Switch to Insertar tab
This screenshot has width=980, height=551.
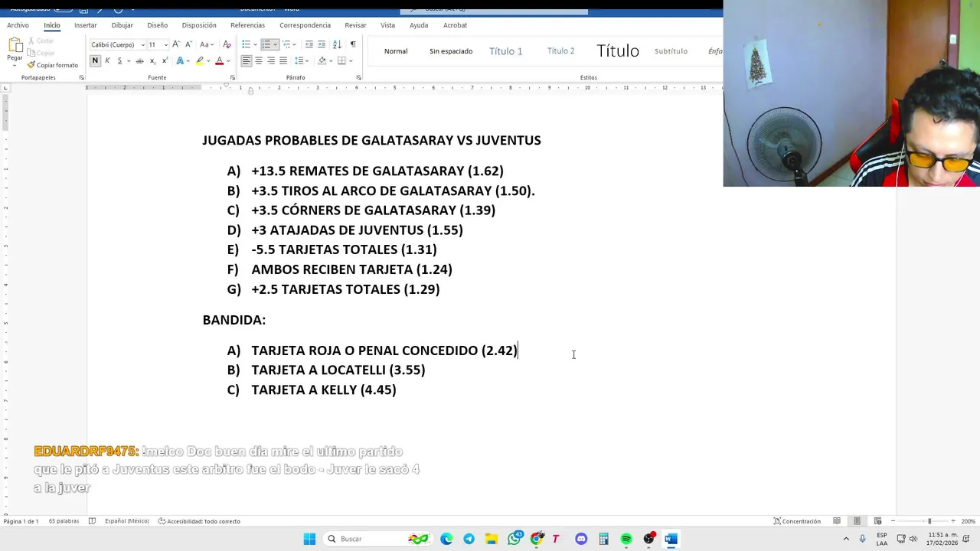(x=86, y=25)
